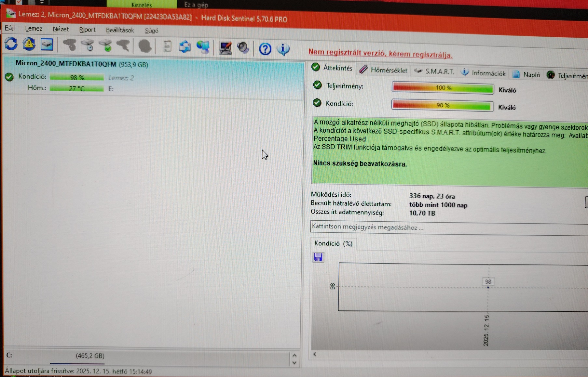Click the green check icon beside disk list Kondíció

click(9, 77)
